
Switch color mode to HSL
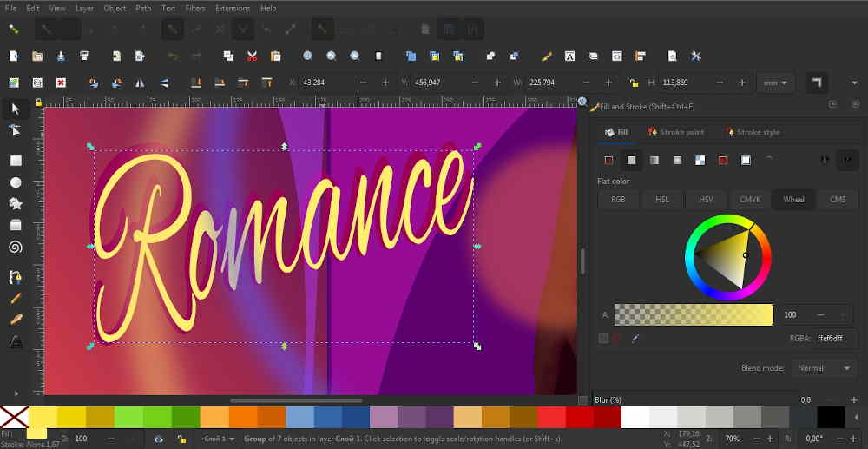coord(662,199)
